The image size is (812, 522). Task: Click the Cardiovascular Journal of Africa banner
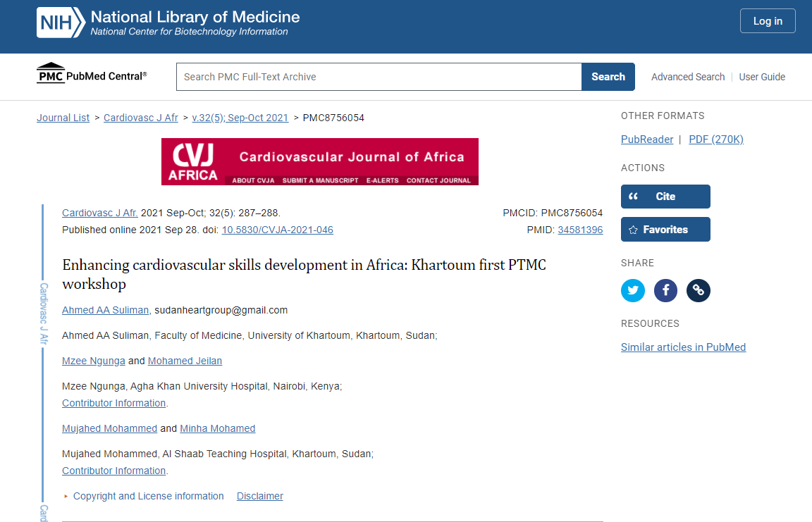[x=319, y=161]
